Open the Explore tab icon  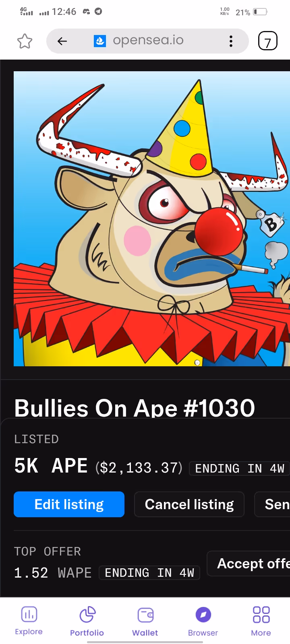29,615
